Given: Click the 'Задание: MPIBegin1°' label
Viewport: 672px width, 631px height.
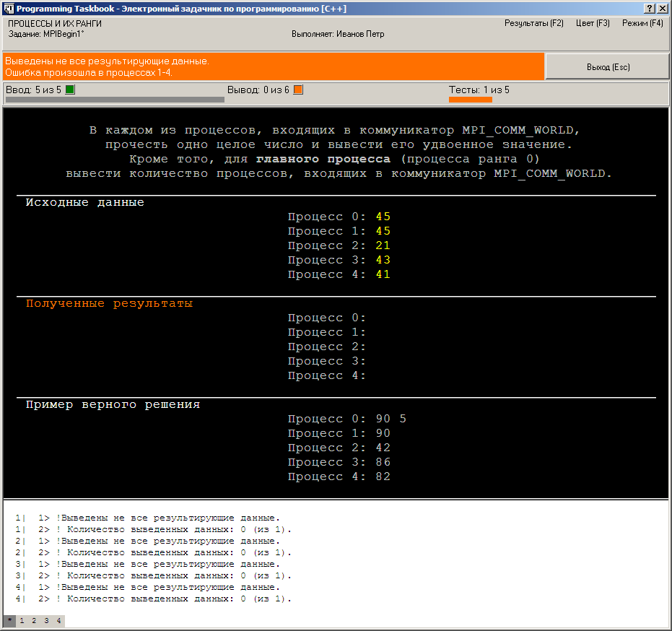Looking at the screenshot, I should click(46, 35).
